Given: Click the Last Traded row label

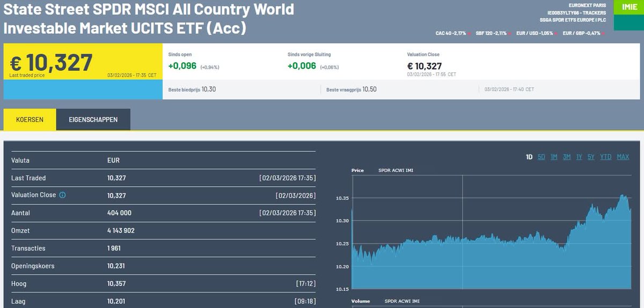Looking at the screenshot, I should coord(28,178).
